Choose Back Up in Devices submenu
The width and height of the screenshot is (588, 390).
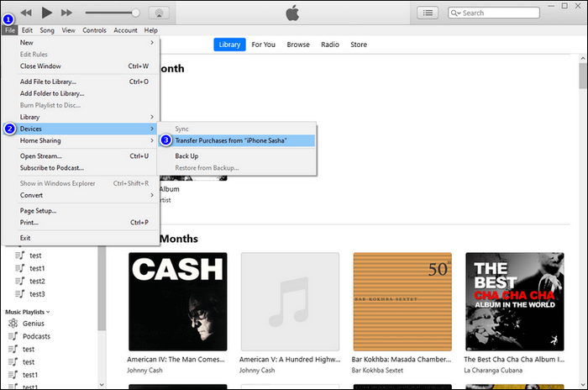pyautogui.click(x=237, y=156)
